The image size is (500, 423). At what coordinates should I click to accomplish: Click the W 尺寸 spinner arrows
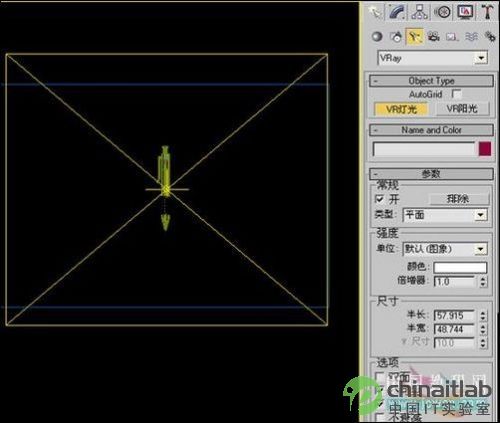483,343
